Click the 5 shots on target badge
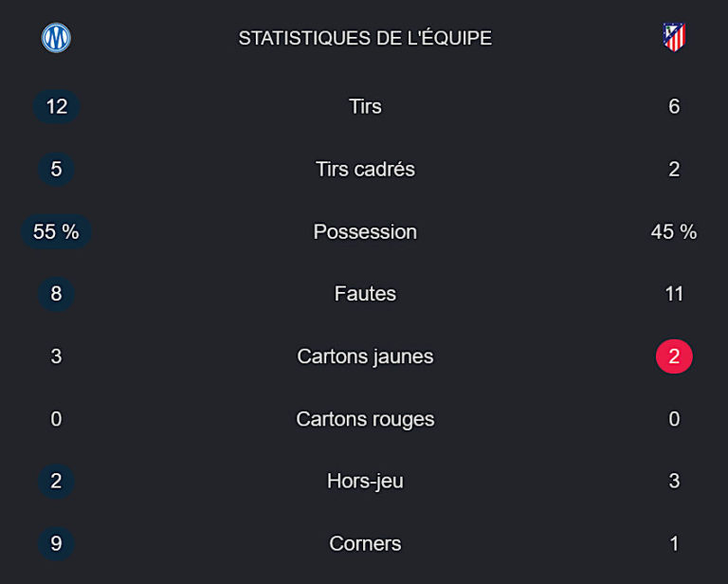The image size is (728, 584). [x=56, y=169]
